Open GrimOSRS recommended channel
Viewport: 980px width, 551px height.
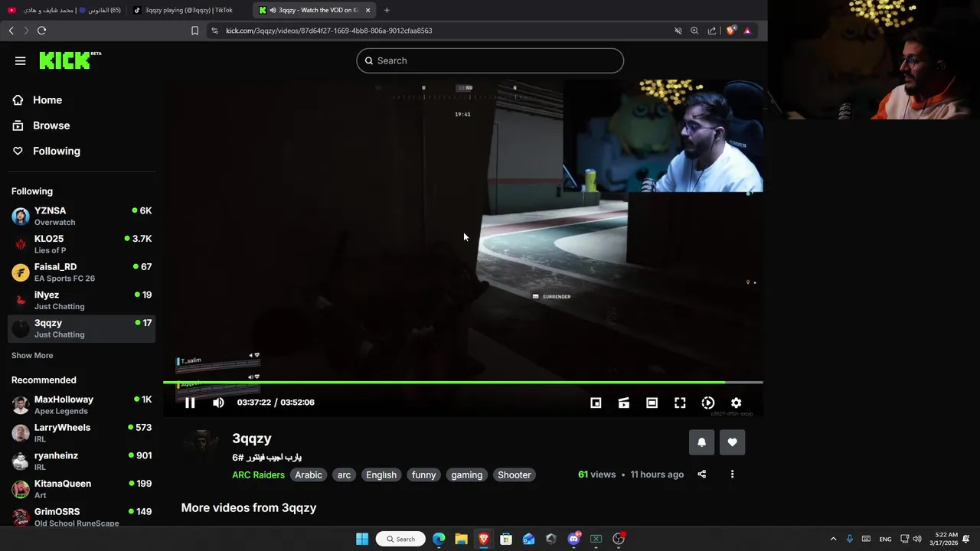click(82, 517)
